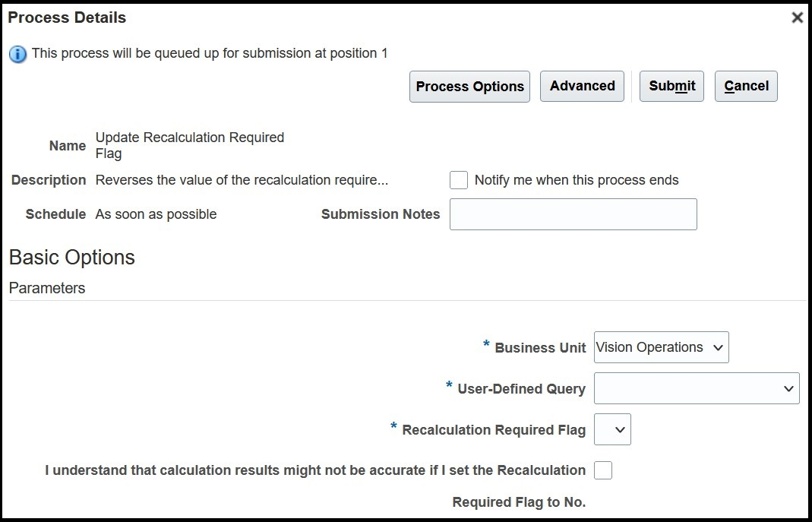Enable notify me when process ends checkbox

[x=459, y=180]
